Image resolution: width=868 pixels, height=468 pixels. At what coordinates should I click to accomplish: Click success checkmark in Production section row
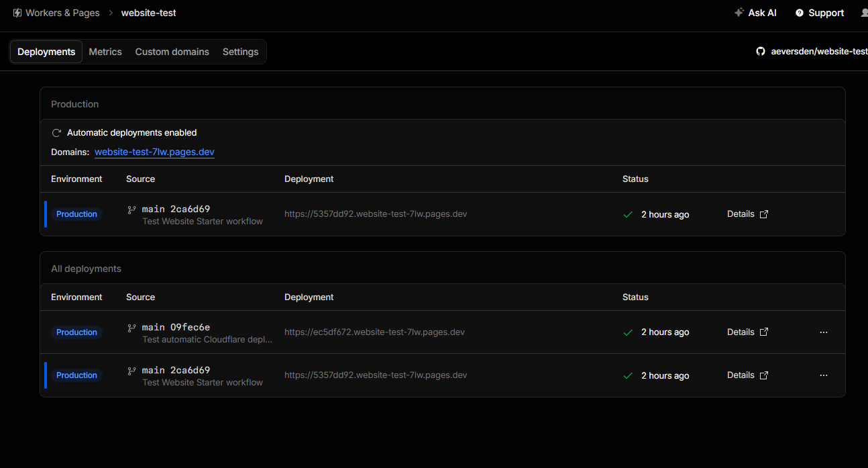click(x=628, y=215)
